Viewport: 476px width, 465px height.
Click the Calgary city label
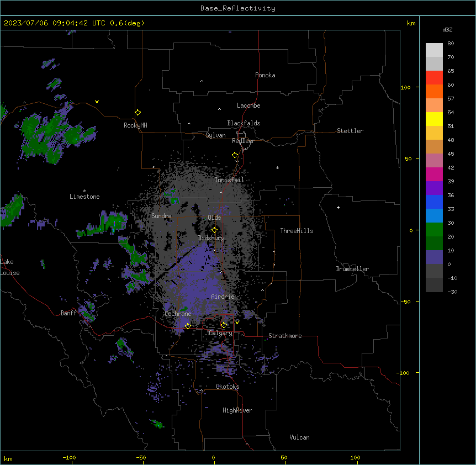(x=220, y=333)
